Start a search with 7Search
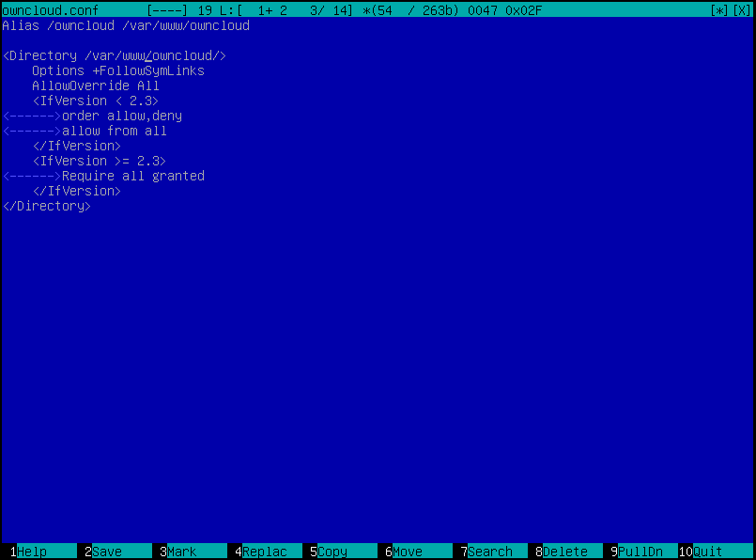 (x=490, y=552)
